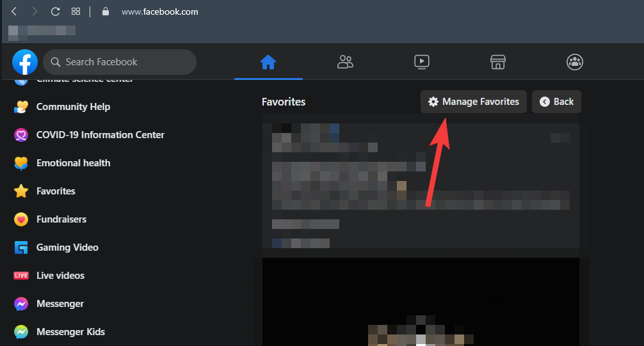This screenshot has width=644, height=346.
Task: Click the browser forward arrow
Action: 35,12
